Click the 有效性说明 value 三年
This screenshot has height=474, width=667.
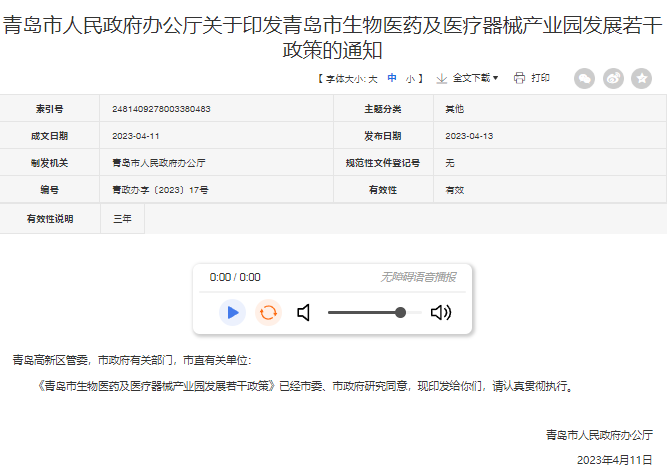123,219
